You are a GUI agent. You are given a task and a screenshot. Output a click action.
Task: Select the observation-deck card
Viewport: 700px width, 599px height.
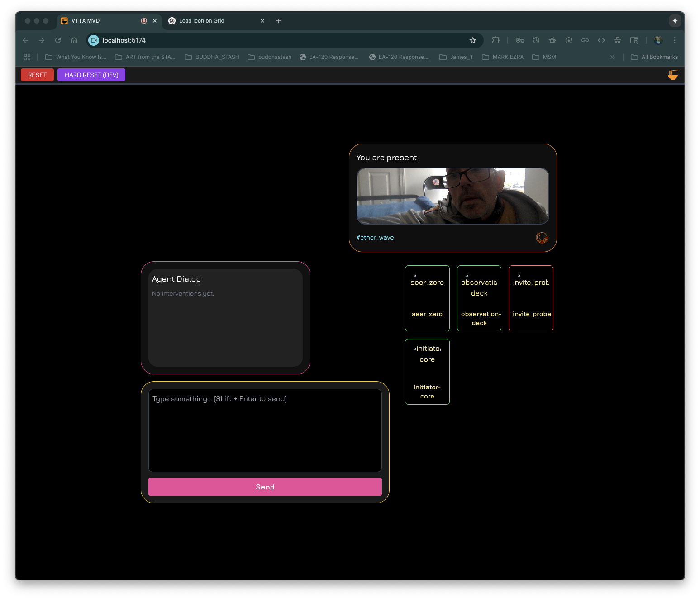(479, 298)
